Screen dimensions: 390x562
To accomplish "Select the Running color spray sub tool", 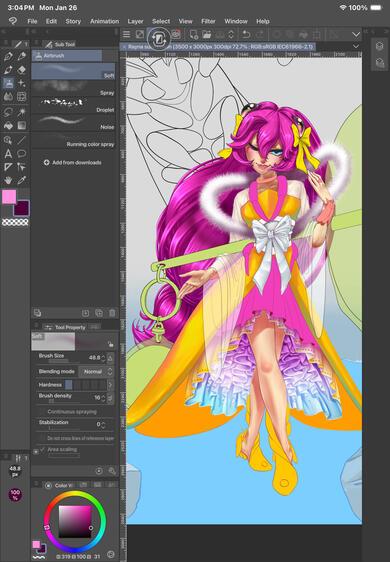I will click(73, 140).
